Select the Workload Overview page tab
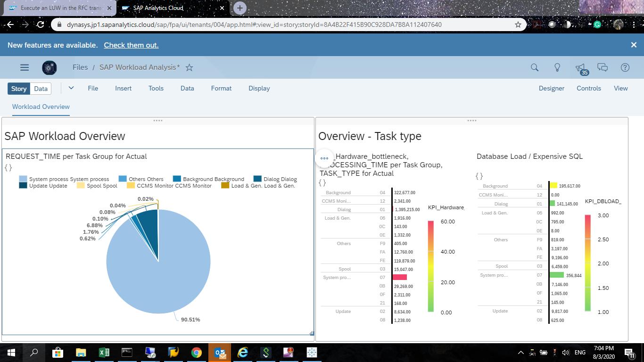This screenshot has width=644, height=362. pyautogui.click(x=41, y=107)
